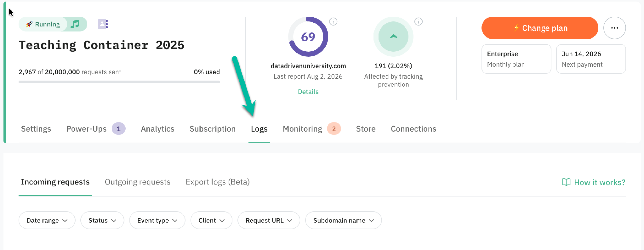Click the Power-Ups count badge 1
The image size is (644, 250).
tap(119, 128)
